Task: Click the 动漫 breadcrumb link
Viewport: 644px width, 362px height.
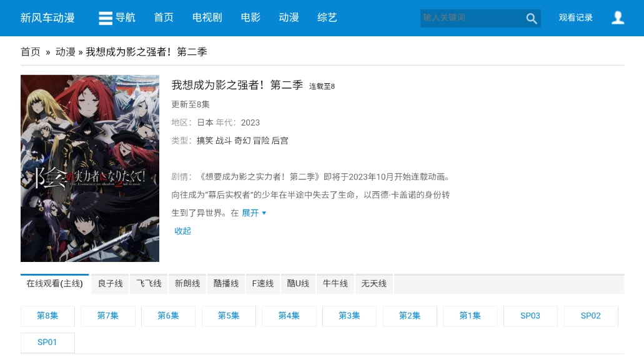Action: point(66,52)
